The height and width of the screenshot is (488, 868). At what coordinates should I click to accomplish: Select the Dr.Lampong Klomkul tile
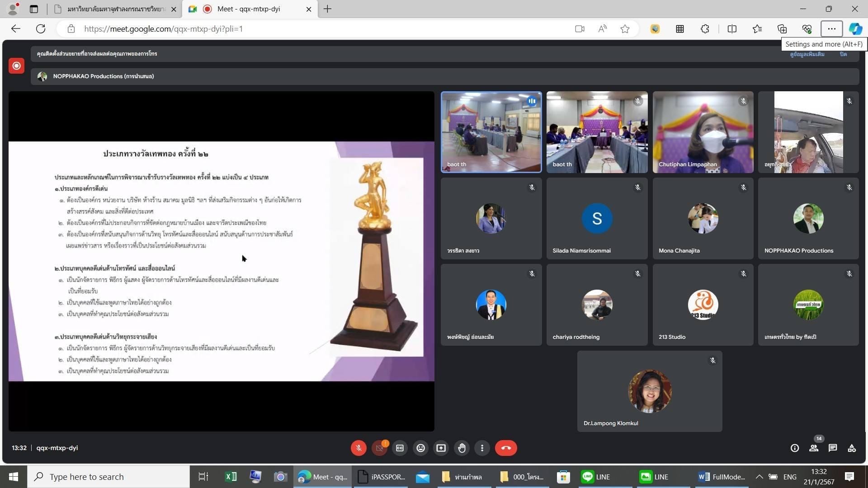[x=650, y=391]
